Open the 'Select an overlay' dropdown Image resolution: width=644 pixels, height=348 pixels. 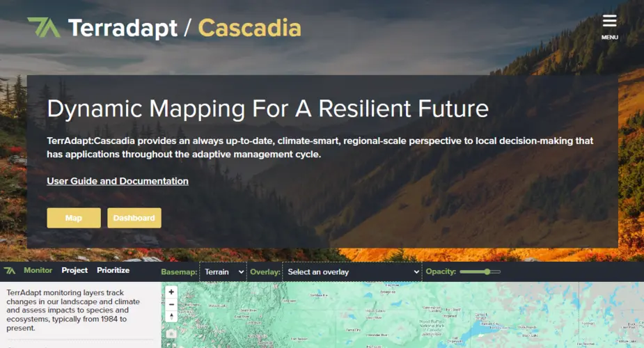(x=352, y=271)
